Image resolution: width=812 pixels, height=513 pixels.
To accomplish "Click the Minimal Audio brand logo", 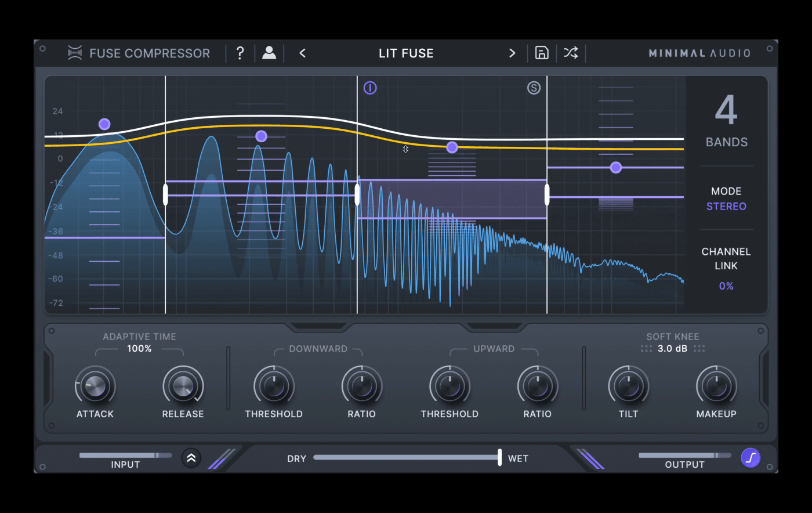I will point(699,53).
